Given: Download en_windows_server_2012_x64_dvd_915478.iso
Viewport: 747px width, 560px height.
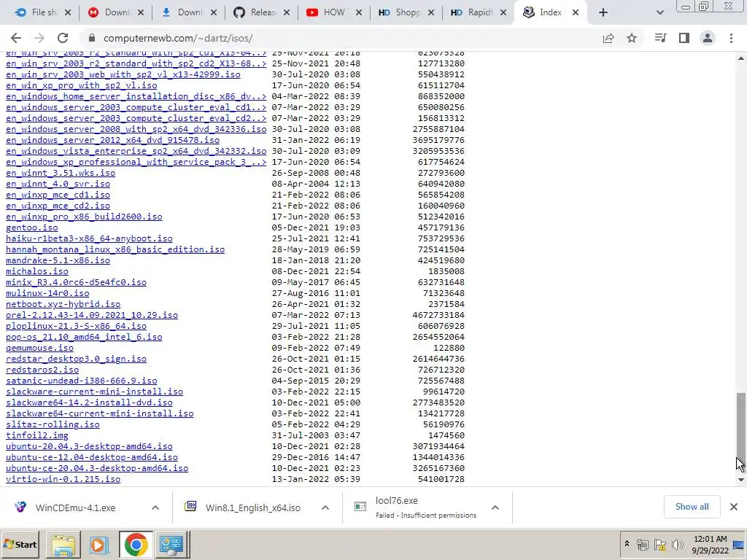Looking at the screenshot, I should pyautogui.click(x=112, y=140).
